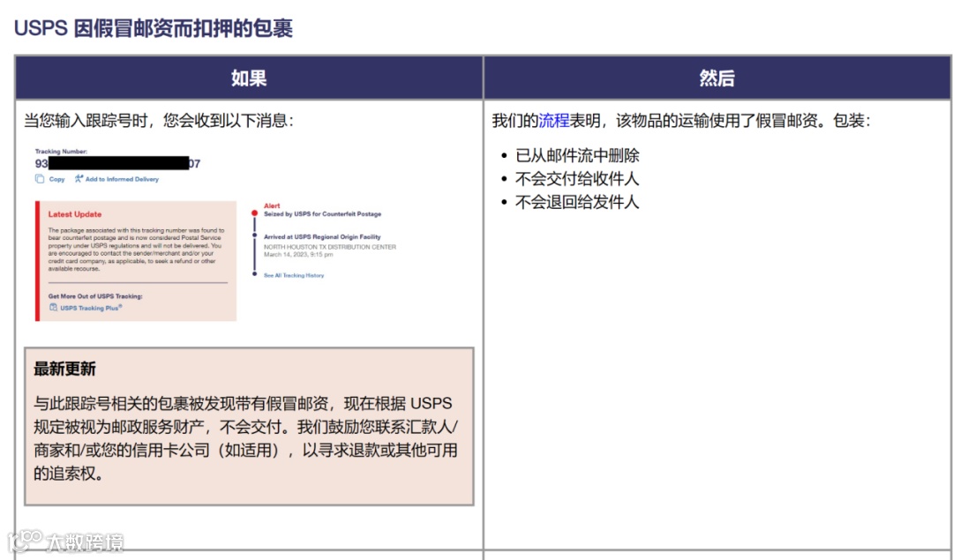
Task: Click 'Arrived at USPS Regional Origin Facility' text
Action: tap(322, 237)
